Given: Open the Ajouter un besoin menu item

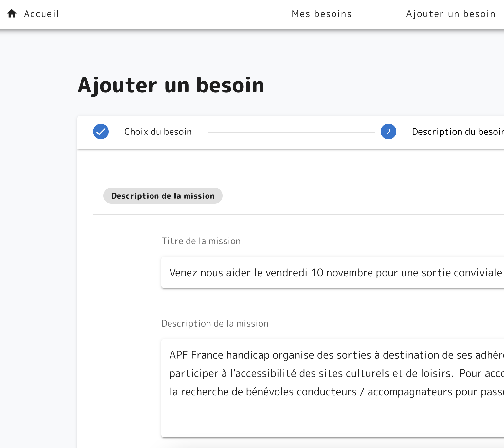Looking at the screenshot, I should click(451, 14).
